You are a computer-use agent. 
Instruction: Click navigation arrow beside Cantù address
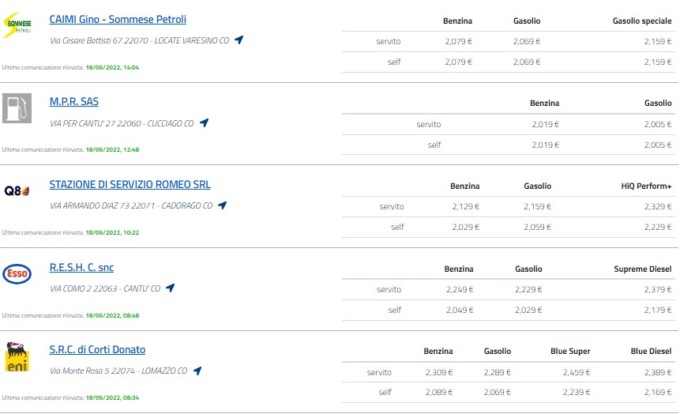click(170, 288)
